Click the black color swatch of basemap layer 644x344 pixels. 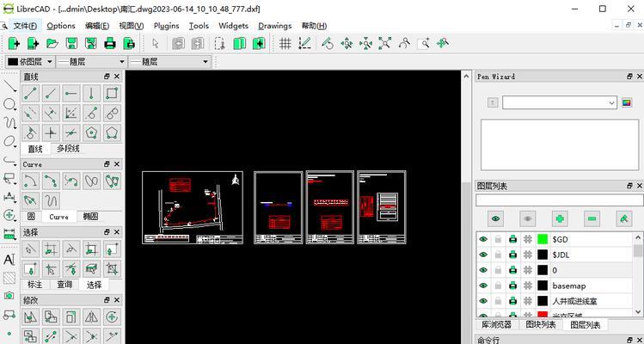(543, 286)
